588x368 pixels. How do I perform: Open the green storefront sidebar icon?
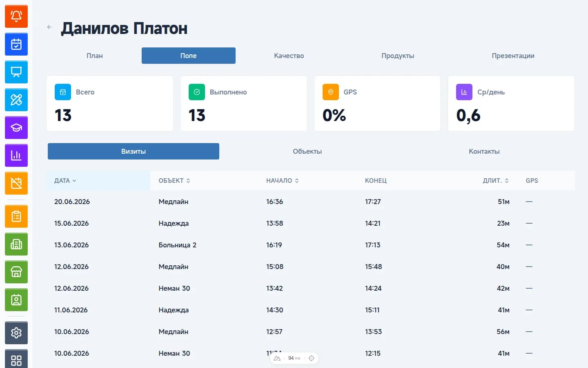[16, 272]
